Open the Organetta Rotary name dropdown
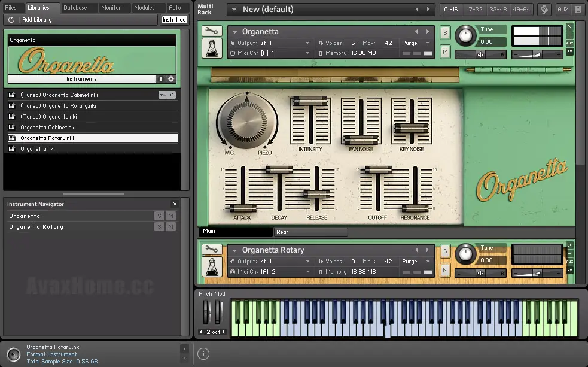 234,250
